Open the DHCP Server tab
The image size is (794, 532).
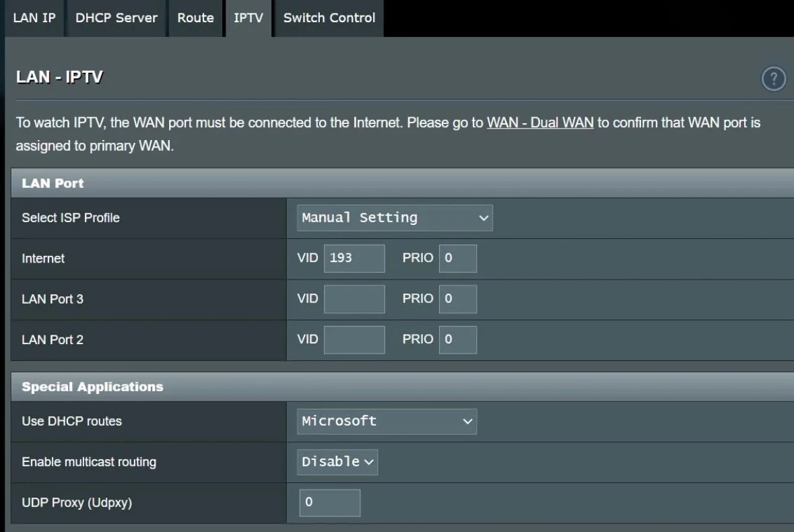(117, 18)
